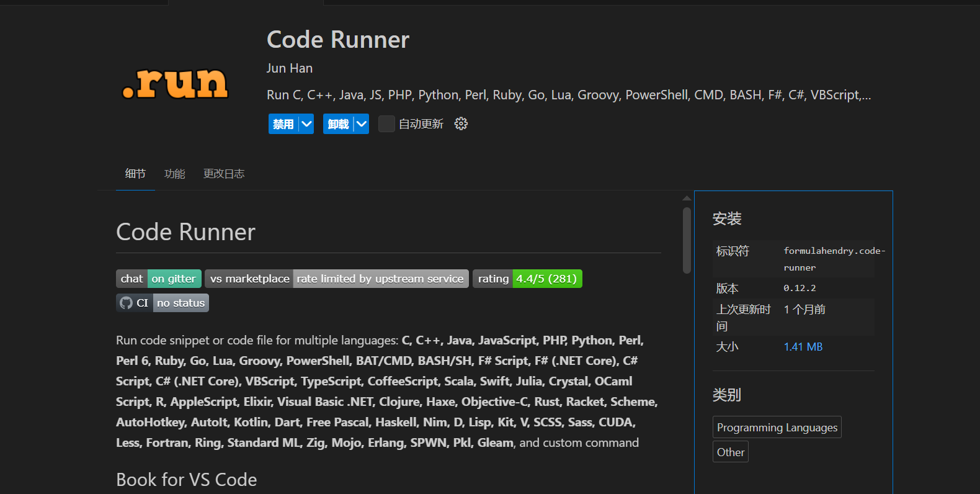Open the extension settings gear menu
This screenshot has width=980, height=494.
(461, 123)
